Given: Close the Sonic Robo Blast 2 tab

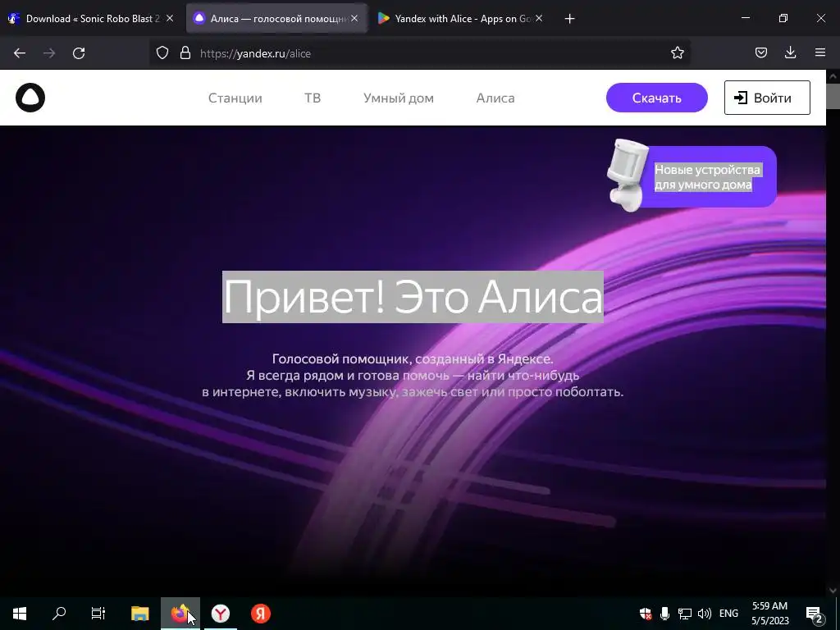Looking at the screenshot, I should click(x=170, y=18).
